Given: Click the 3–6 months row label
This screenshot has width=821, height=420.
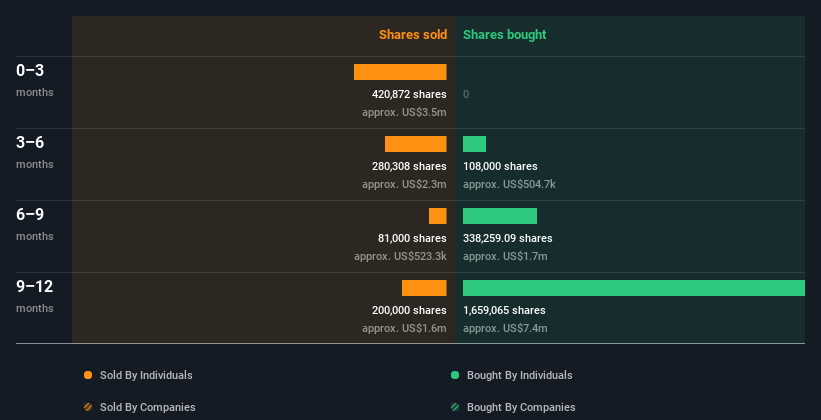Looking at the screenshot, I should pyautogui.click(x=35, y=152).
